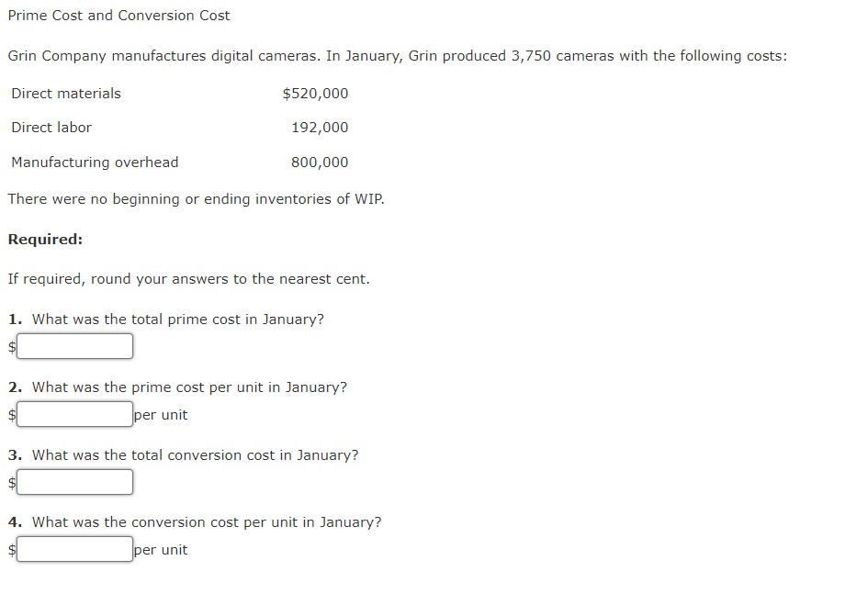
Task: Focus the prime cost per unit input box
Action: [74, 414]
